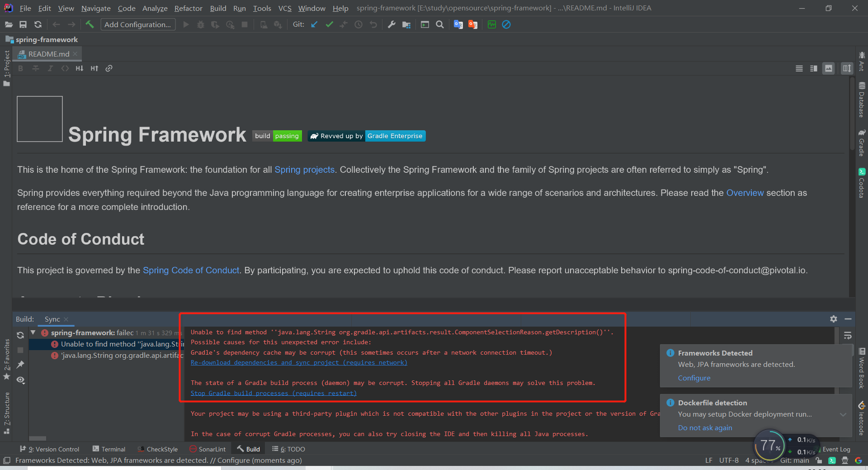Select the Sync build tab
This screenshot has width=868, height=470.
coord(52,319)
